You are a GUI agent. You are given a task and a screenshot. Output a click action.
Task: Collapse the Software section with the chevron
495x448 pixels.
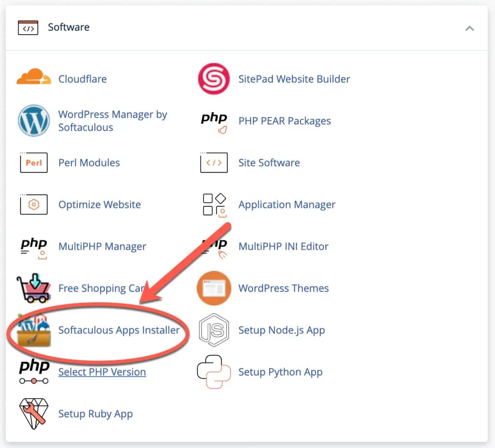pyautogui.click(x=469, y=28)
